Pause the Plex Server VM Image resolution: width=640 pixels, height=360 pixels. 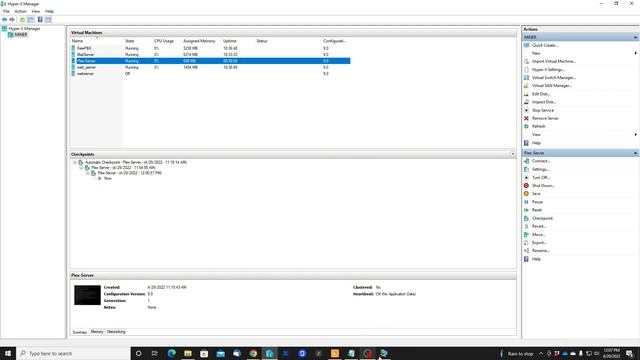(537, 202)
